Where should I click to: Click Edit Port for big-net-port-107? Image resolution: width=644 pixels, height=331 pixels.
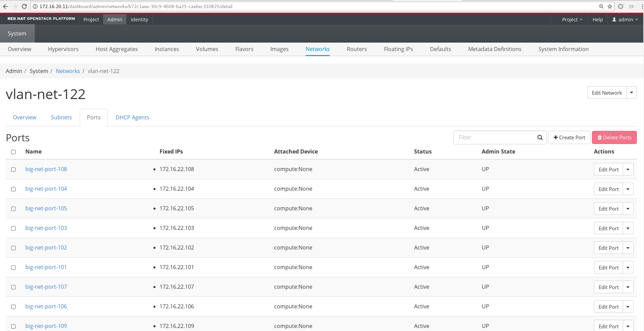tap(609, 287)
